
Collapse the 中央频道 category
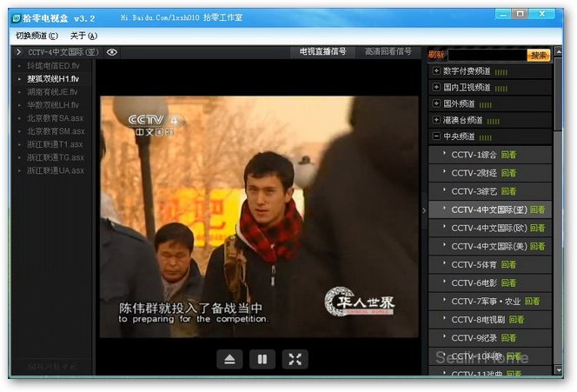coord(436,136)
